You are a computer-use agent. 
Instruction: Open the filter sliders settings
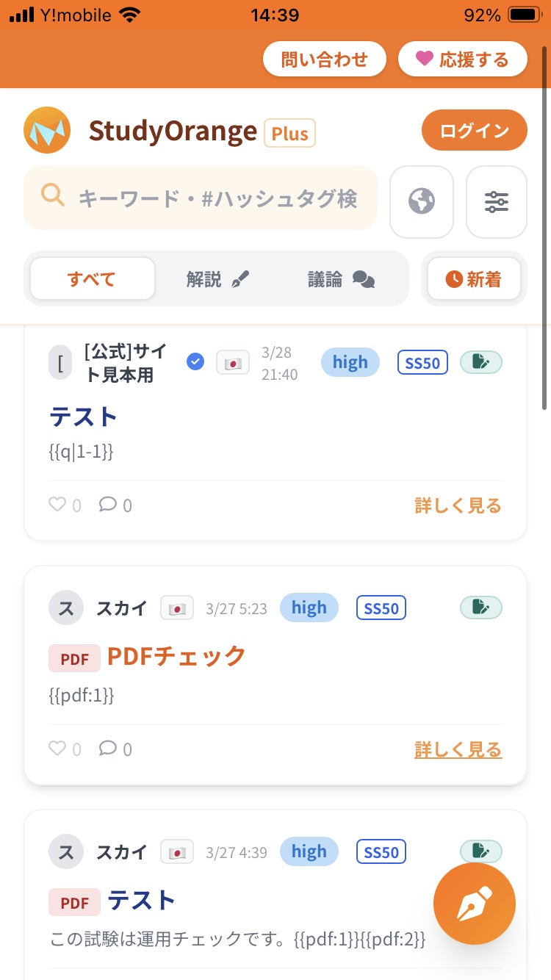pyautogui.click(x=497, y=202)
